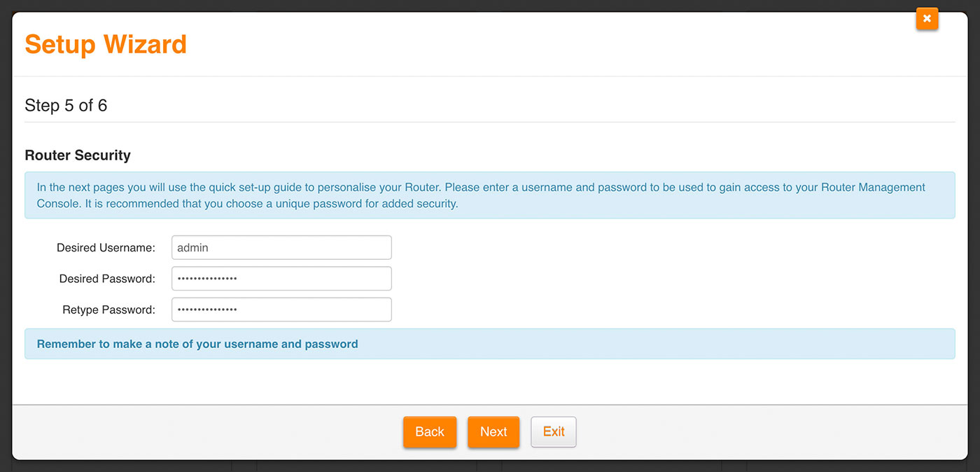Screen dimensions: 980x472
Task: Exit the Setup Wizard using Exit button
Action: pos(553,432)
